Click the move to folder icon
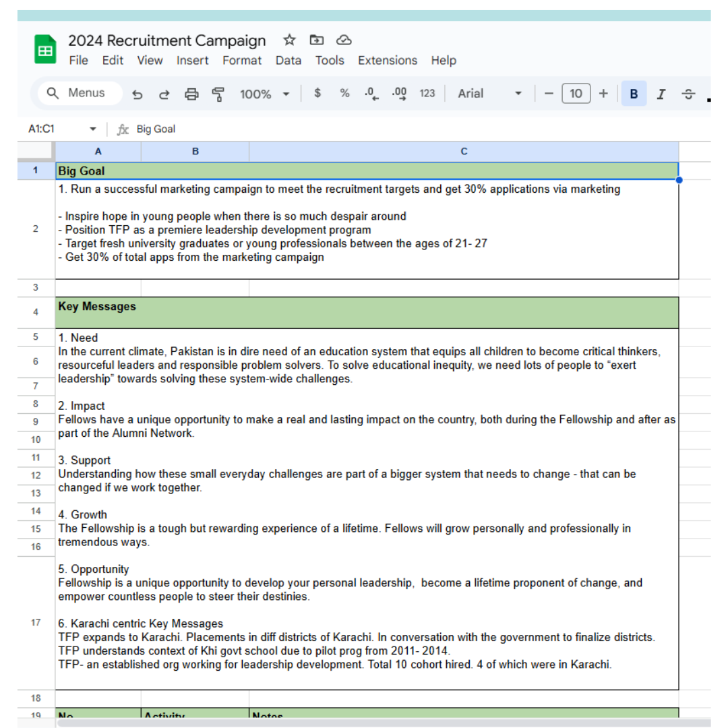Viewport: 728px width, 728px height. click(x=317, y=40)
